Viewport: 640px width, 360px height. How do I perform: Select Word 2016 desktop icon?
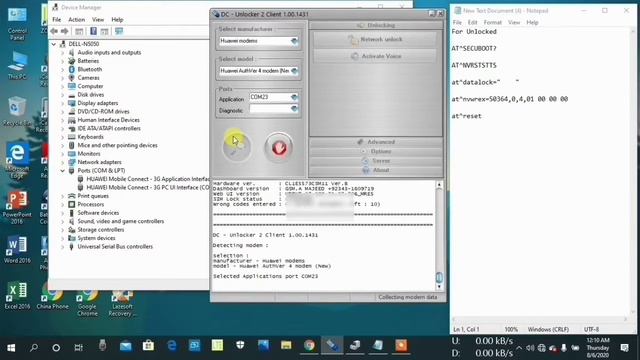[x=17, y=250]
